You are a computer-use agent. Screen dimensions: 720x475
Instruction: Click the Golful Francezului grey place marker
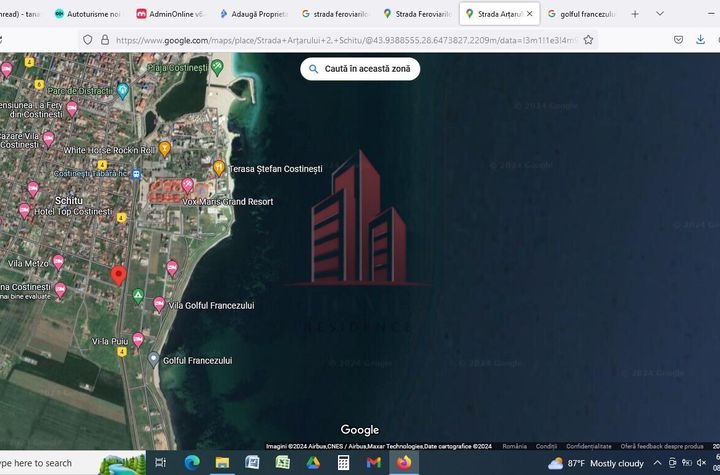pos(153,359)
